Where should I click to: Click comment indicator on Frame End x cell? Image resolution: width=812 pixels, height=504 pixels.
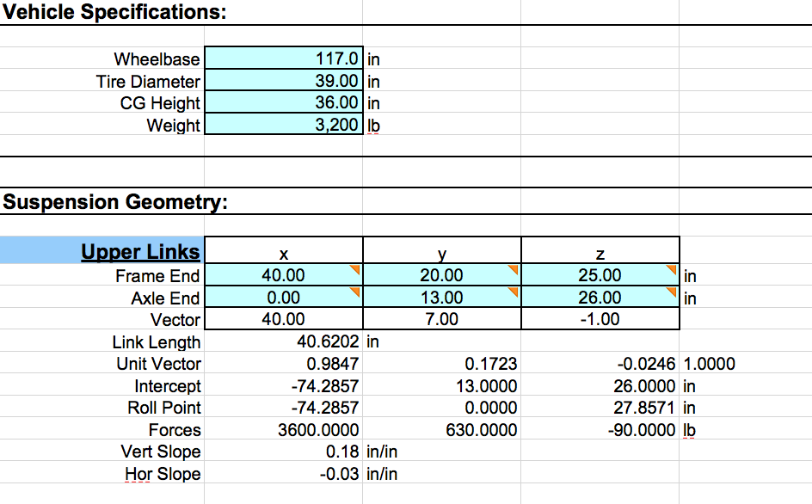click(356, 269)
